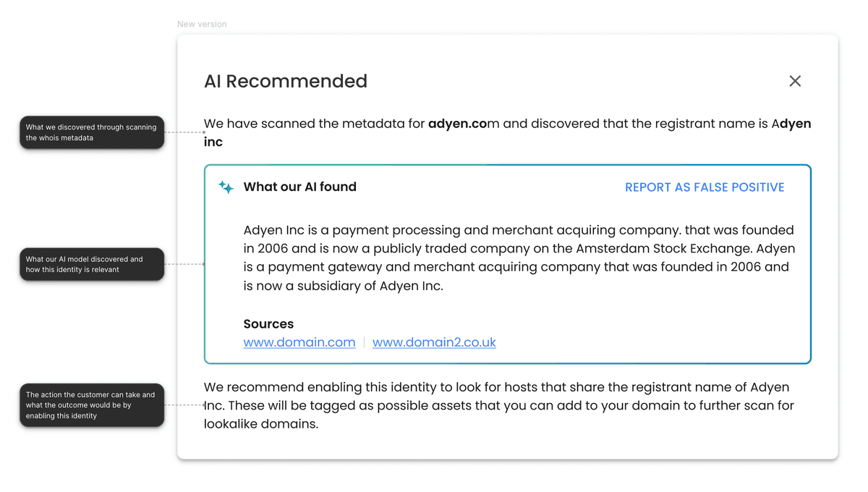868x492 pixels.
Task: Click the close X icon on the dialog
Action: point(795,81)
